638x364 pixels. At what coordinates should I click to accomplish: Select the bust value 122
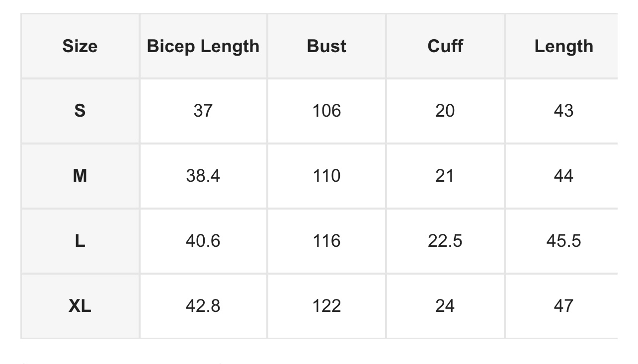(x=326, y=306)
